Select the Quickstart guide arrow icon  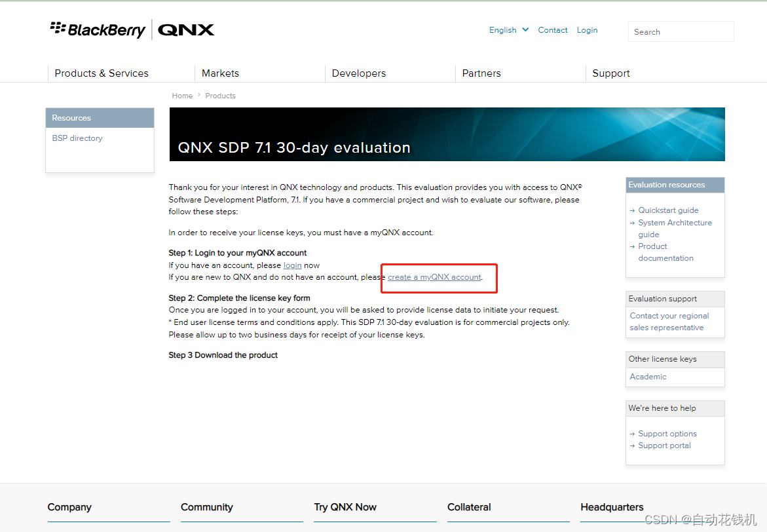pos(631,210)
